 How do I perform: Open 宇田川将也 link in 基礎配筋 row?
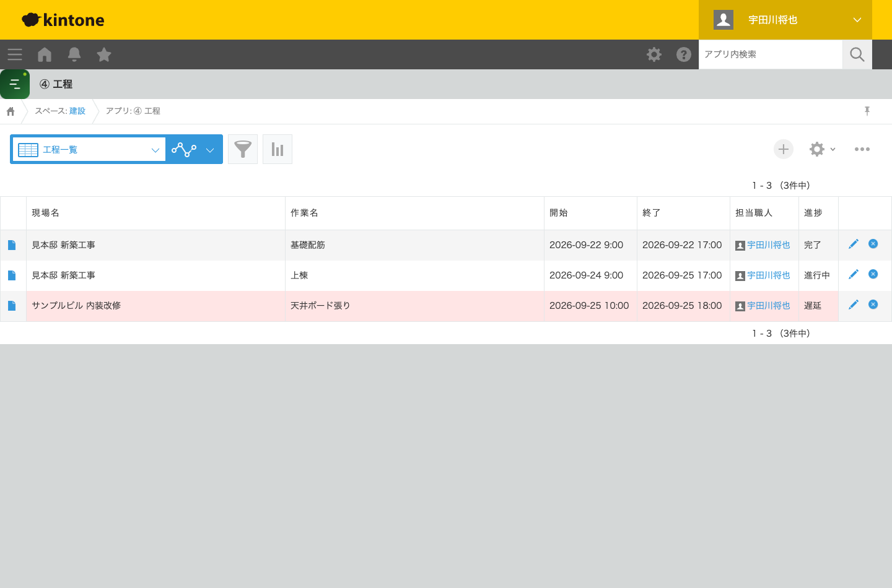(769, 245)
